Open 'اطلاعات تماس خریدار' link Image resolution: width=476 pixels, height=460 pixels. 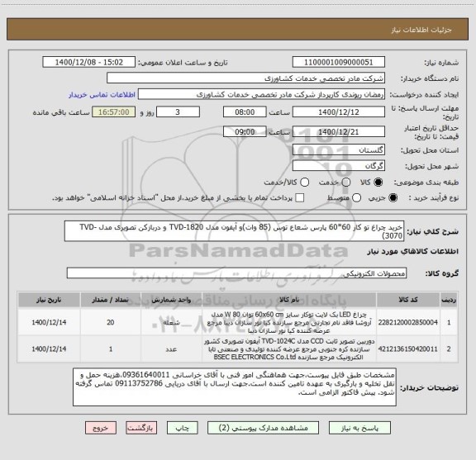click(102, 95)
